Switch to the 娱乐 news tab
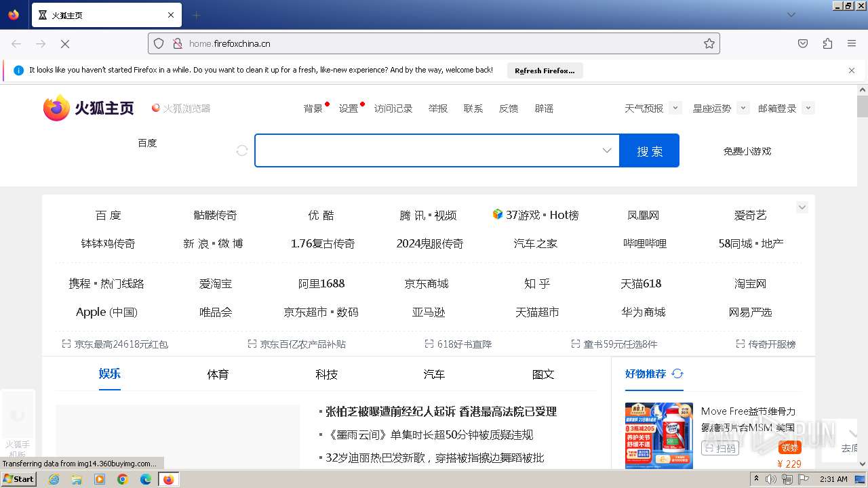Image resolution: width=868 pixels, height=488 pixels. pyautogui.click(x=110, y=373)
